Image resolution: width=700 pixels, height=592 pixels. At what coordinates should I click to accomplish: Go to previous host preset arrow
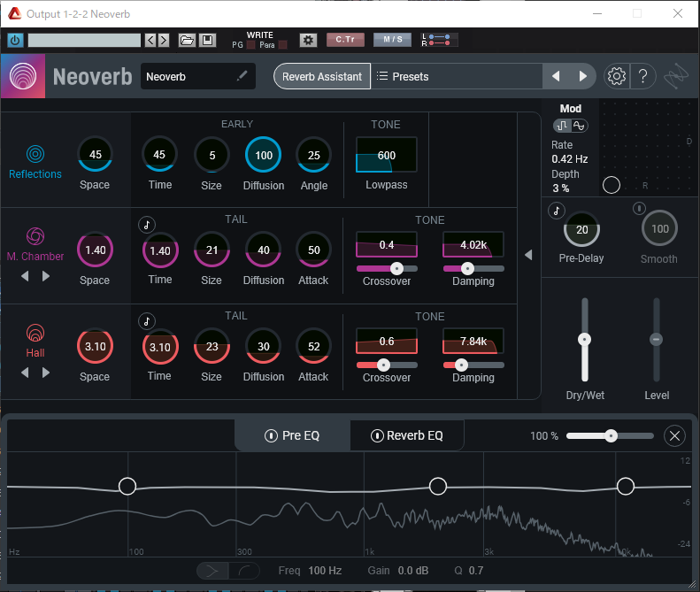click(x=151, y=40)
